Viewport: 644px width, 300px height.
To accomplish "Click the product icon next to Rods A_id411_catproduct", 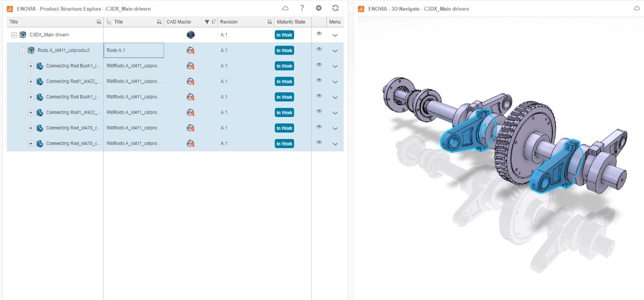I will [x=31, y=50].
